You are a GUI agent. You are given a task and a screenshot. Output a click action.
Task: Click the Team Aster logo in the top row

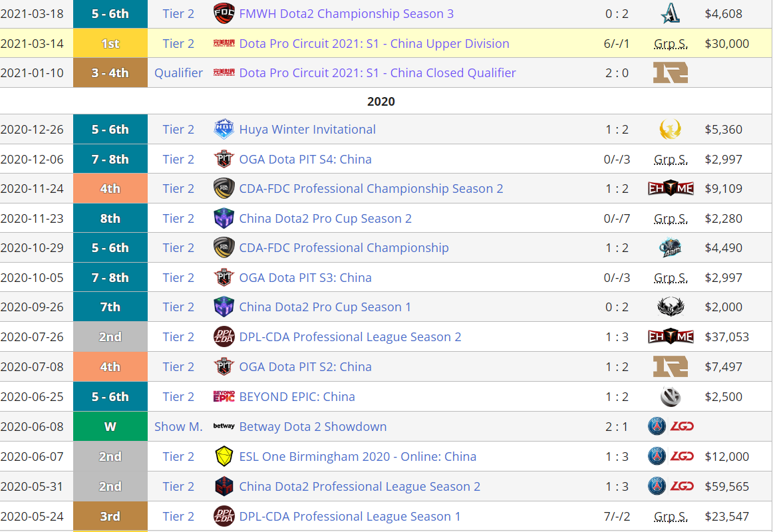coord(670,14)
